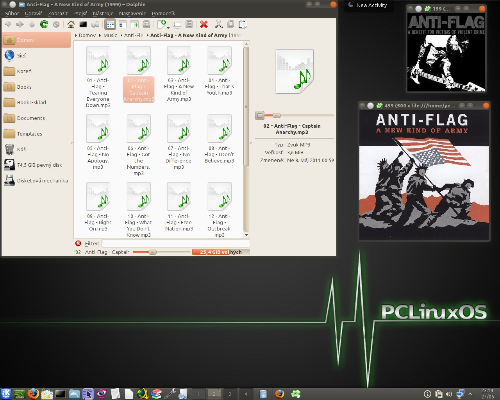This screenshot has width=500, height=400.
Task: Open the Zobrazit menu
Action: point(58,13)
